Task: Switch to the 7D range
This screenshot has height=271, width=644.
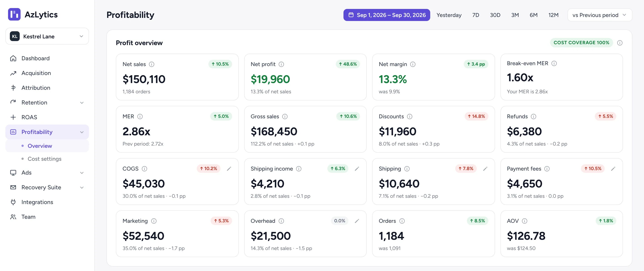Action: (475, 15)
